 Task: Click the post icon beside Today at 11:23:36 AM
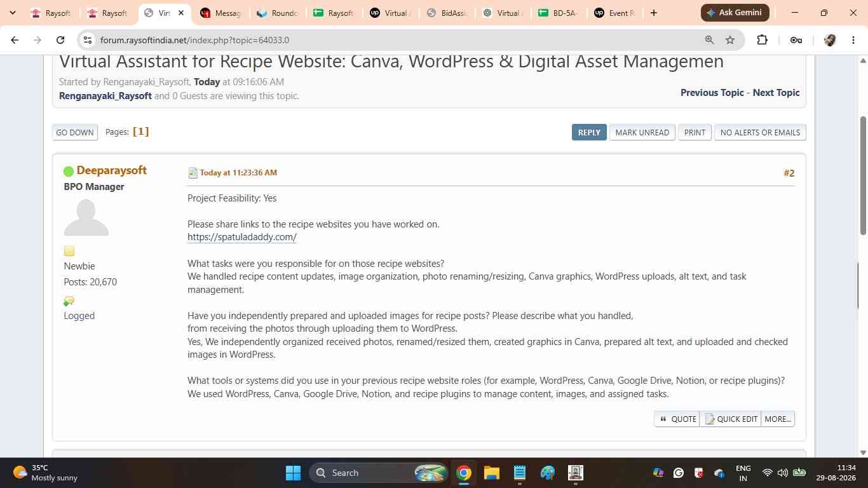tap(193, 173)
